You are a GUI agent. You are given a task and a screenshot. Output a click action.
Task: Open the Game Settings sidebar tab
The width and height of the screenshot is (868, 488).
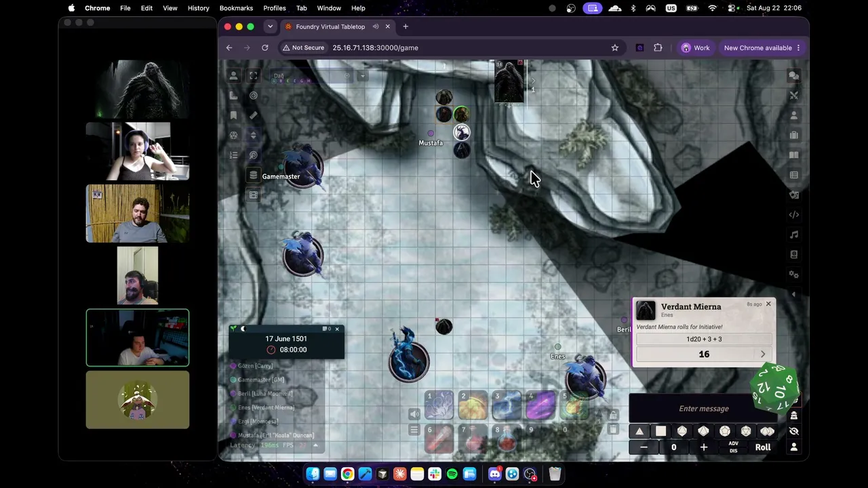point(794,274)
